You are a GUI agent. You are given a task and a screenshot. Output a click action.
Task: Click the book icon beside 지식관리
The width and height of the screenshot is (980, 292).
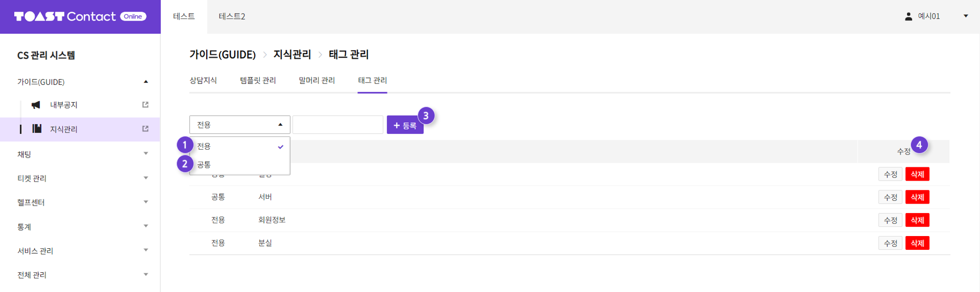tap(37, 129)
